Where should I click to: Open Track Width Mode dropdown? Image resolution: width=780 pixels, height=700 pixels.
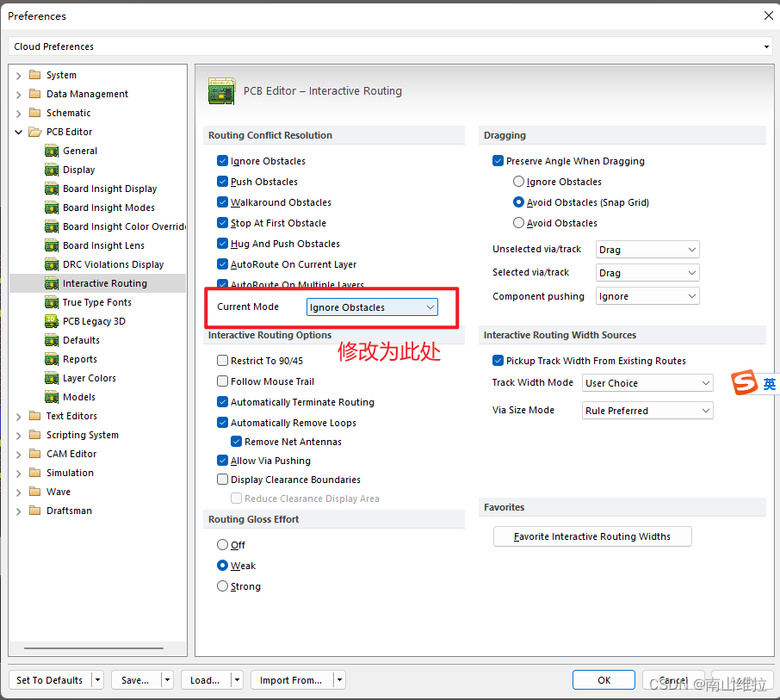click(x=647, y=383)
